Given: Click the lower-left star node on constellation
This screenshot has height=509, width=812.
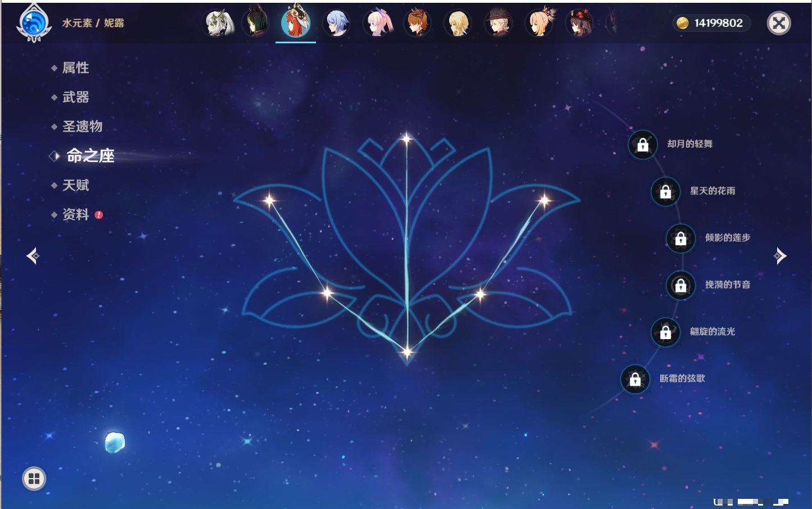Looking at the screenshot, I should (328, 292).
